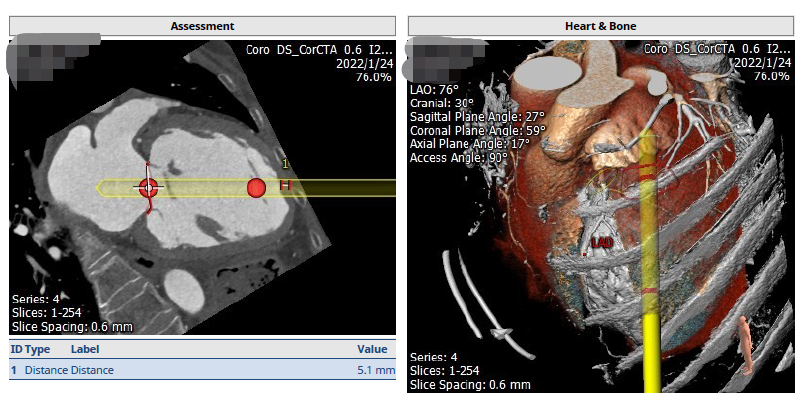Select the red circle handle on the yellow trajectory
807x411 pixels.
[x=256, y=187]
